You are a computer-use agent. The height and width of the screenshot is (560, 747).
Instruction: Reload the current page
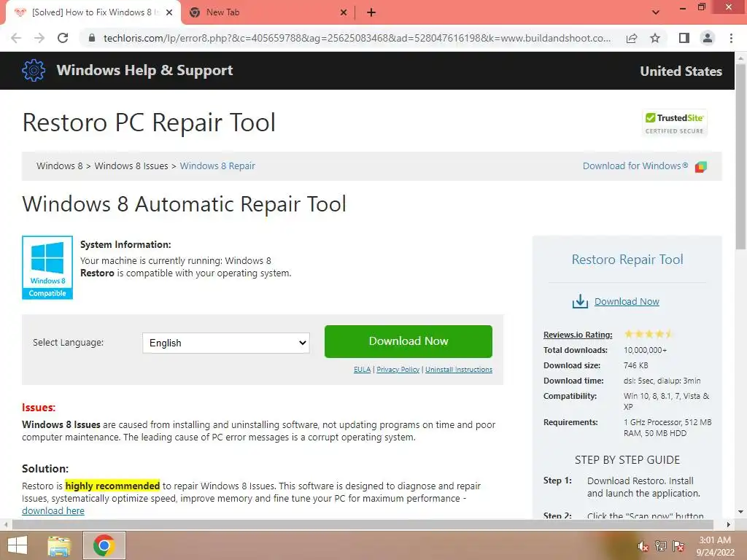[63, 38]
